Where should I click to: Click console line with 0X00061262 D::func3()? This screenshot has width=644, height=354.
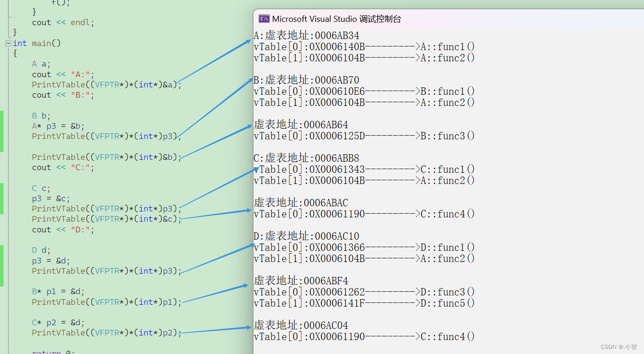click(364, 292)
